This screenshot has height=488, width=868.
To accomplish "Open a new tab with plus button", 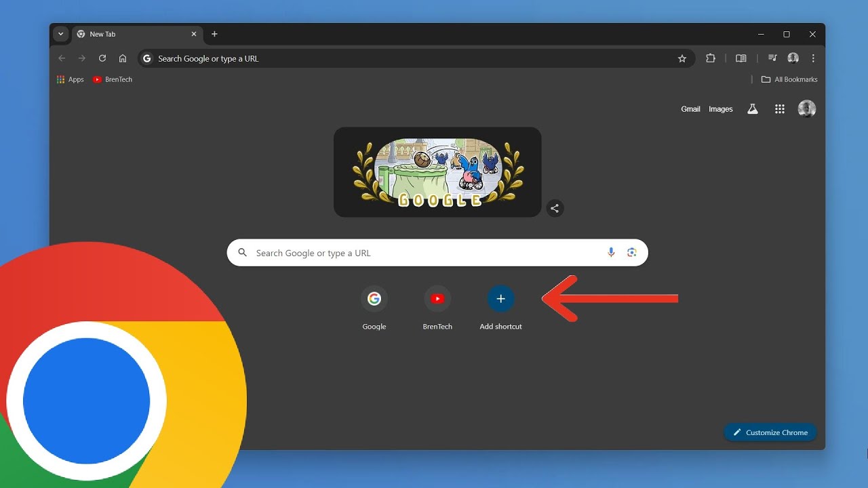I will pyautogui.click(x=214, y=34).
